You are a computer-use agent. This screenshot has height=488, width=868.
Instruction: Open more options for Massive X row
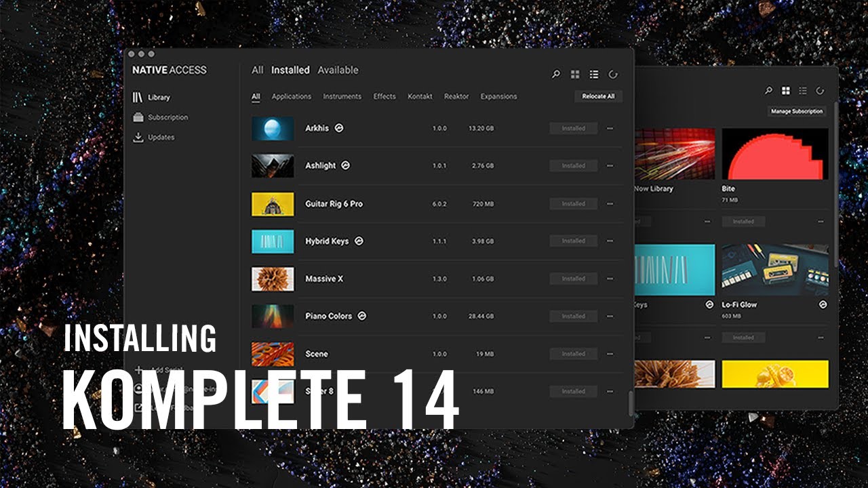[610, 279]
